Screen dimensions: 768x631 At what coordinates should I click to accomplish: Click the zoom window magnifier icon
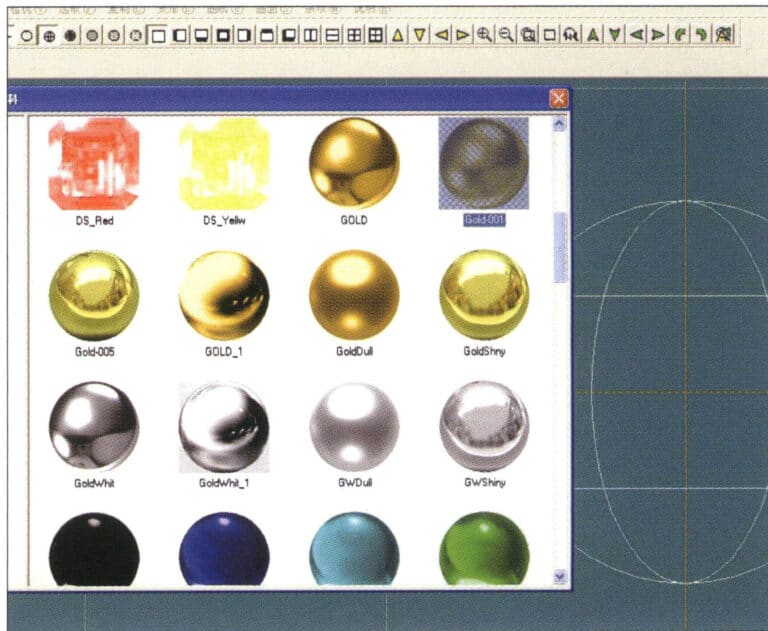click(x=528, y=34)
